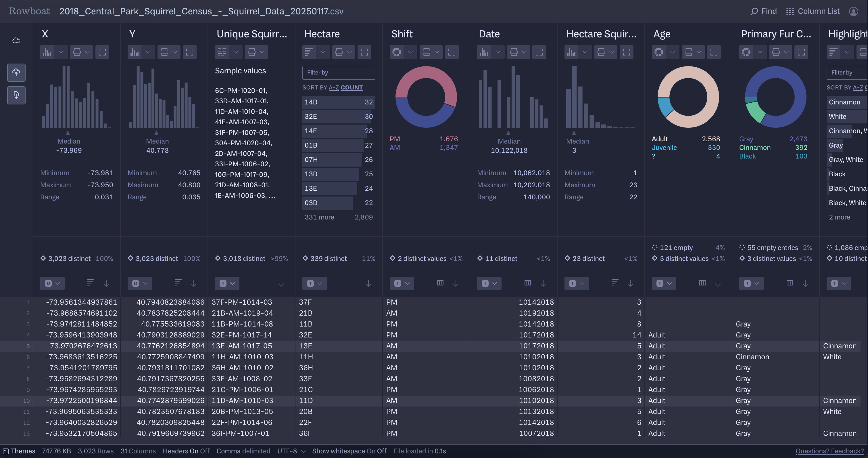The height and width of the screenshot is (458, 868).
Task: Click cell 37F in row 1
Action: pos(339,302)
